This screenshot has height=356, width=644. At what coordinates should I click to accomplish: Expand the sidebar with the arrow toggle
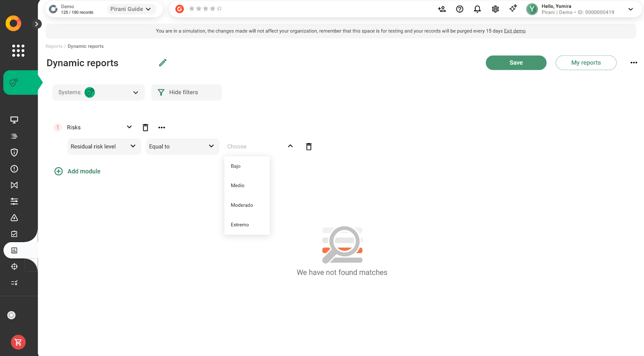37,24
